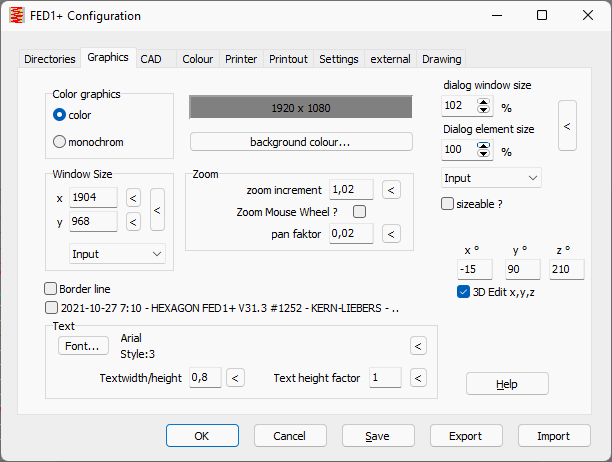Open the Input dropdown under Dialog element size
Viewport: 612px width, 462px height.
click(491, 178)
